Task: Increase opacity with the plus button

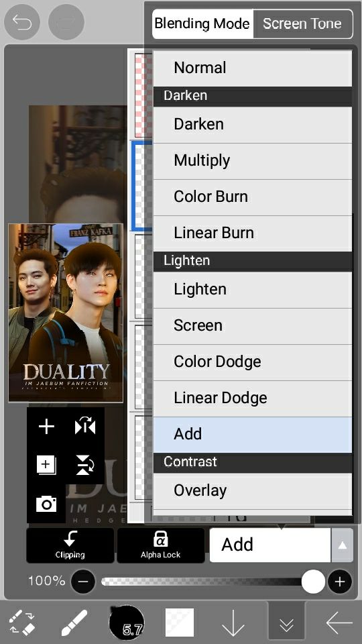Action: [x=339, y=582]
